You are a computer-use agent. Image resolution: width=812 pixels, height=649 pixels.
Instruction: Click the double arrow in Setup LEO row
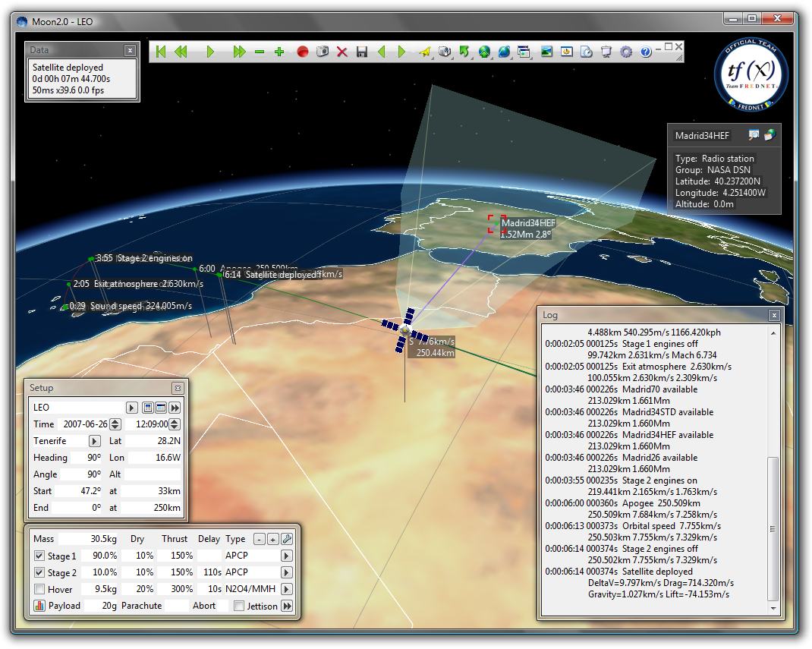pyautogui.click(x=175, y=408)
